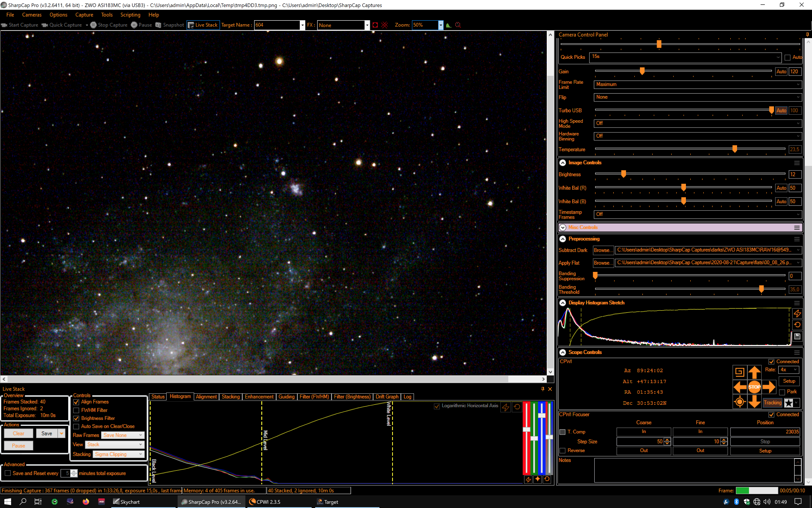Click the Gain slider handle
812x508 pixels.
point(642,71)
